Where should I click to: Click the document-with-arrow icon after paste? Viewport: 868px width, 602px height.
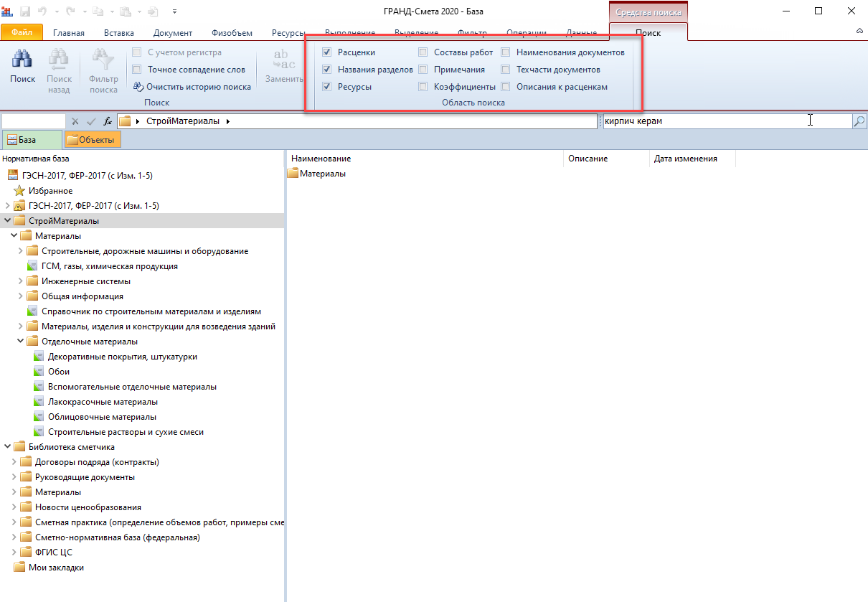click(154, 11)
